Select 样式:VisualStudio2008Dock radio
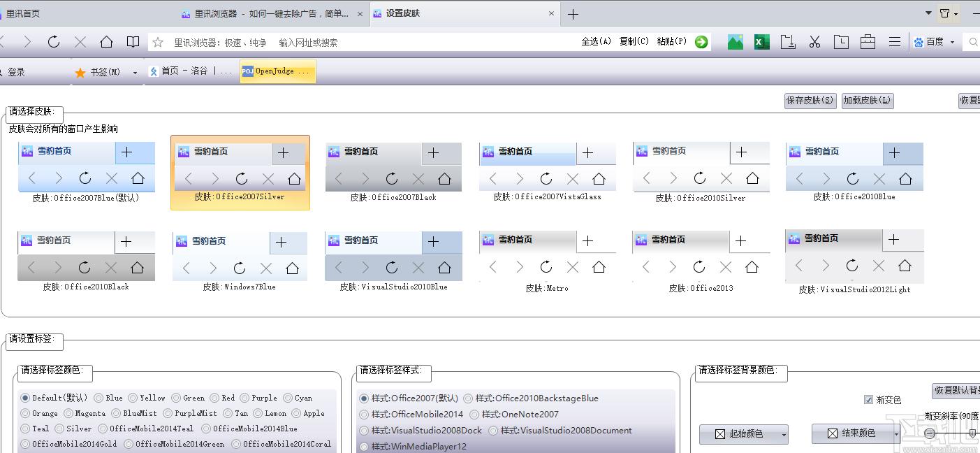The image size is (980, 453). pyautogui.click(x=364, y=431)
